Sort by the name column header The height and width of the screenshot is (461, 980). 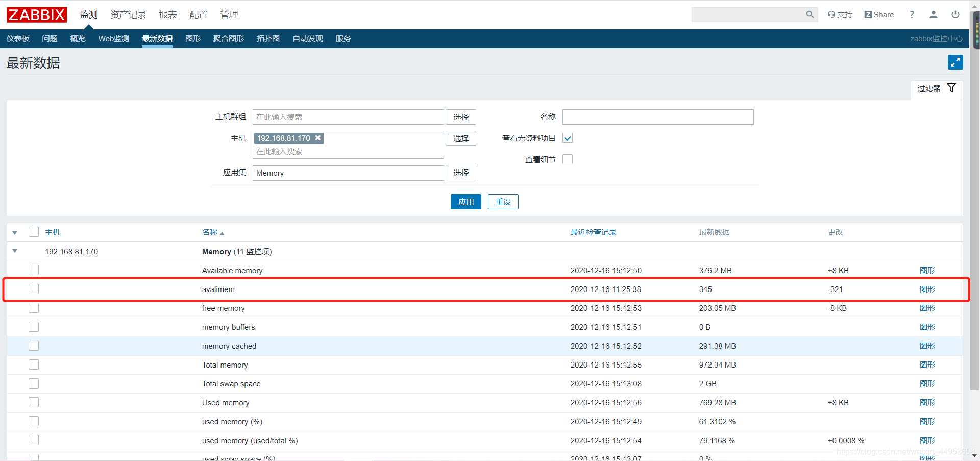[213, 232]
